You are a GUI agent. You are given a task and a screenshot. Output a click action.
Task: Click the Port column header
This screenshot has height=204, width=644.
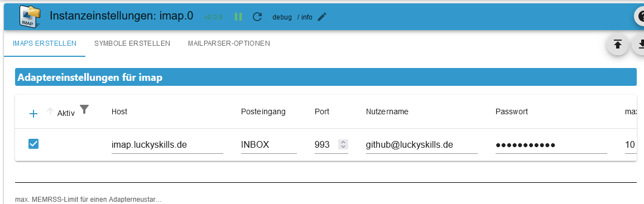tap(322, 111)
